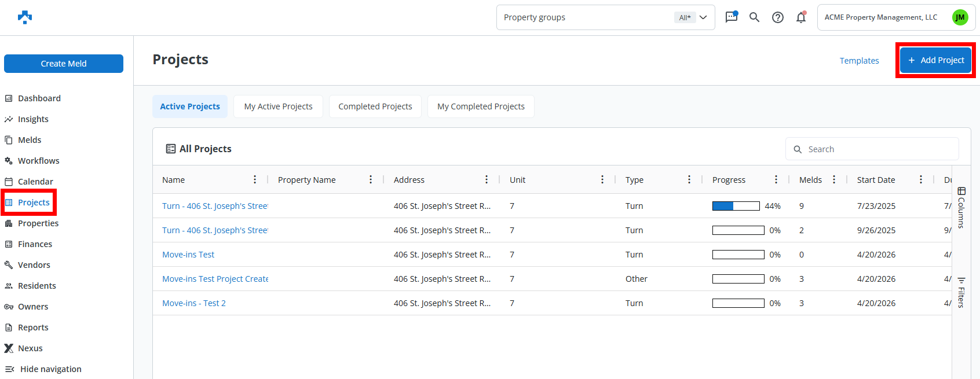Open the notifications bell icon
980x379 pixels.
coord(801,17)
